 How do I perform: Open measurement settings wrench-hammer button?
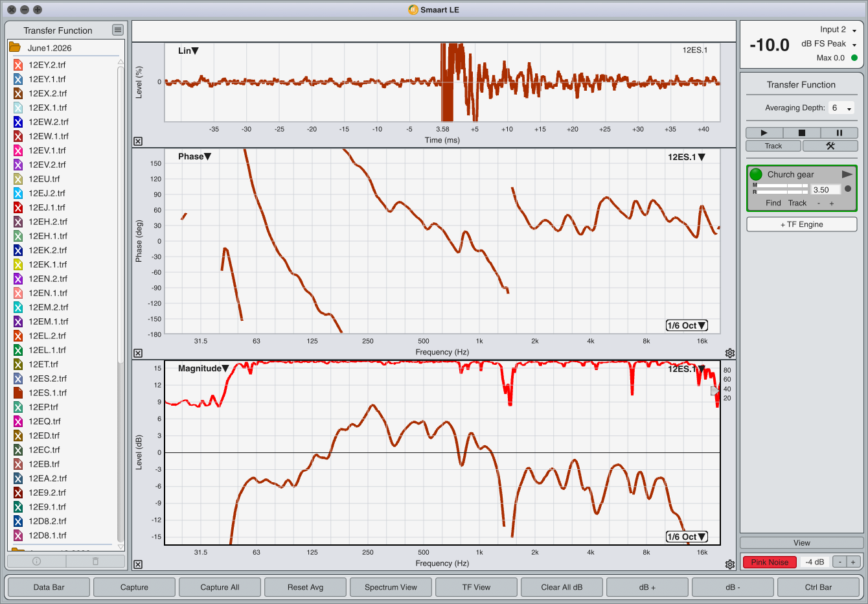point(830,146)
